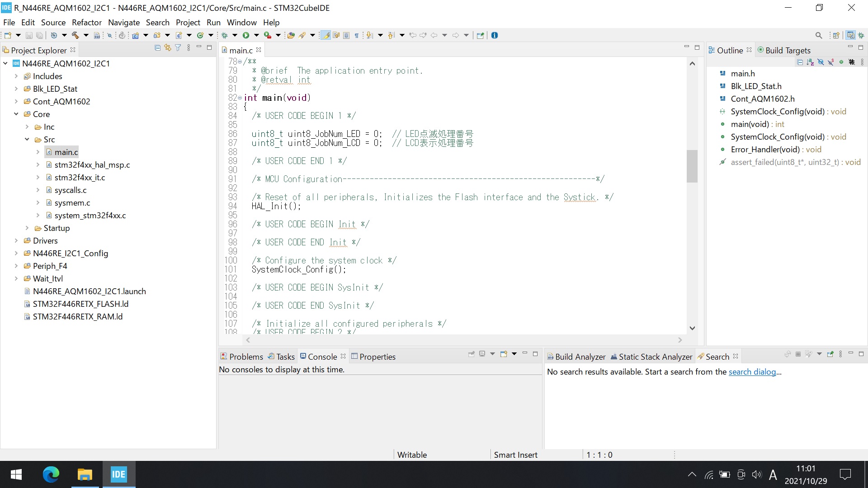Open the Build hammer dropdown arrow
Viewport: 868px width, 488px height.
tap(86, 35)
